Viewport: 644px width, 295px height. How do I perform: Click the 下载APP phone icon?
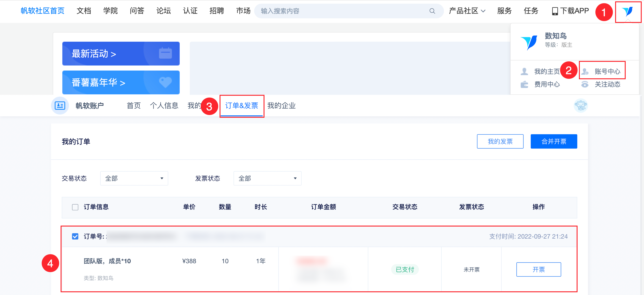click(x=555, y=11)
